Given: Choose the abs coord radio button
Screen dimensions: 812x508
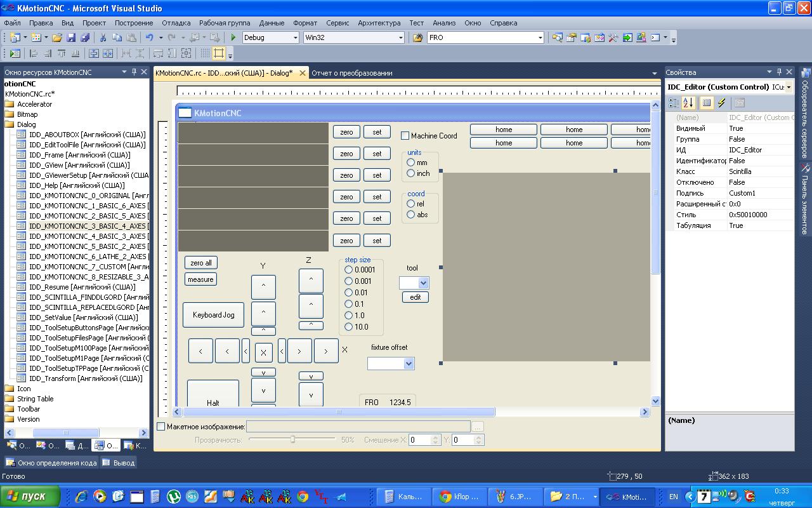Looking at the screenshot, I should pos(410,215).
